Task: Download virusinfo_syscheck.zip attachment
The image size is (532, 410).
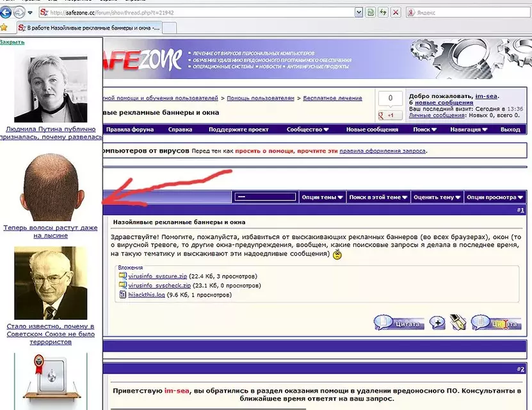Action: [x=159, y=286]
